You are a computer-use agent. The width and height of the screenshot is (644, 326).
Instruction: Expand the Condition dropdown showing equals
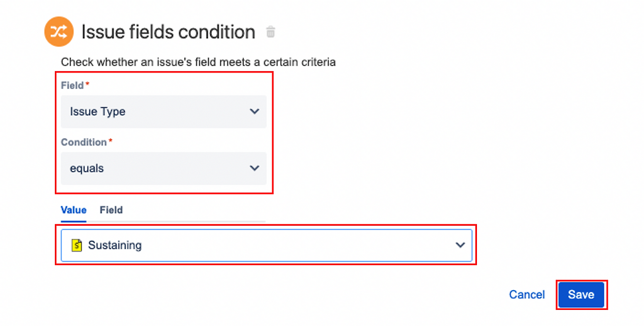[x=164, y=168]
